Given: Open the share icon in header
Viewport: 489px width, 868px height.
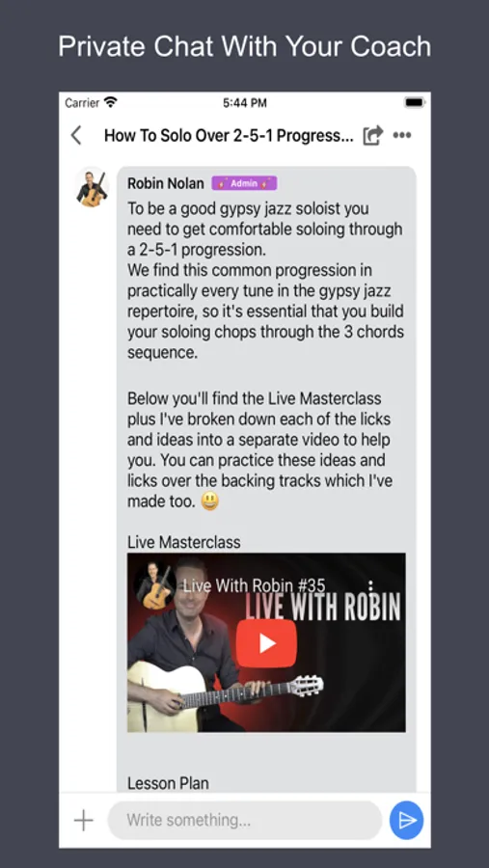Looking at the screenshot, I should tap(372, 135).
